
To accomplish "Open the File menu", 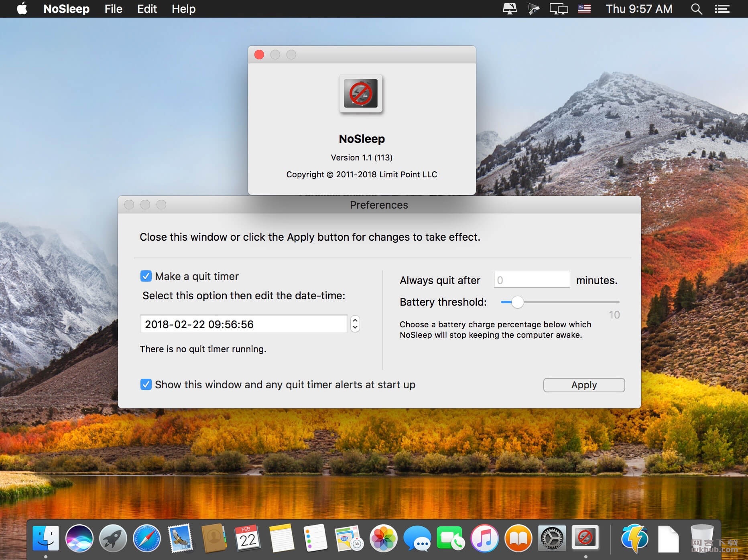I will pos(113,9).
